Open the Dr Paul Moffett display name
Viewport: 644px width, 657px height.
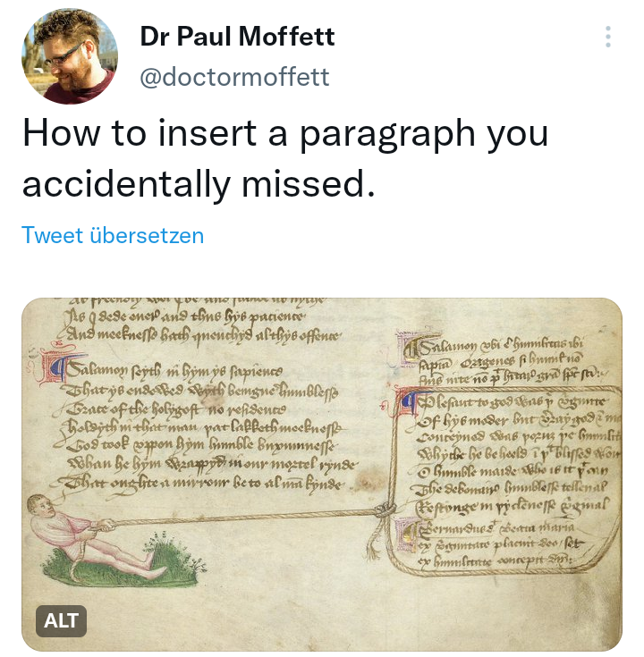tap(237, 37)
